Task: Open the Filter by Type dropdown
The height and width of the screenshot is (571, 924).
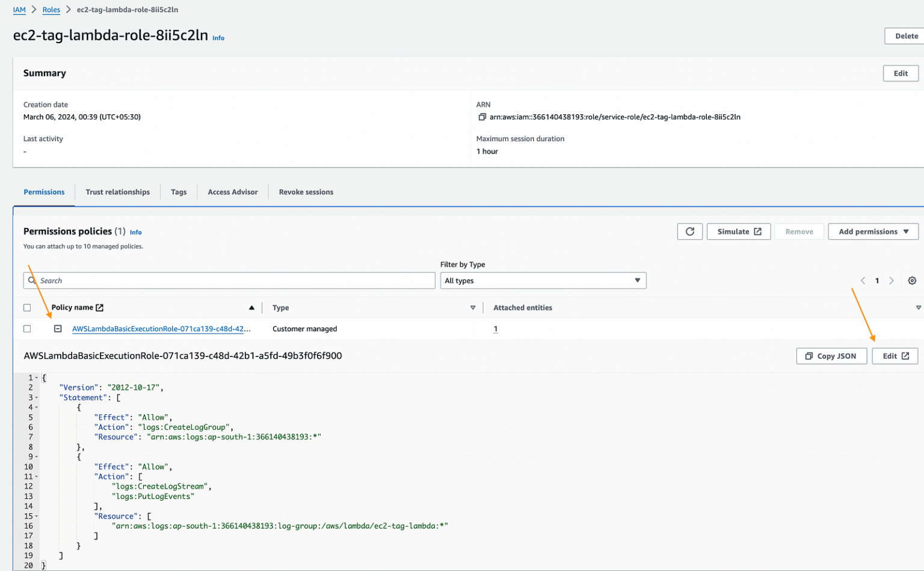Action: coord(543,281)
